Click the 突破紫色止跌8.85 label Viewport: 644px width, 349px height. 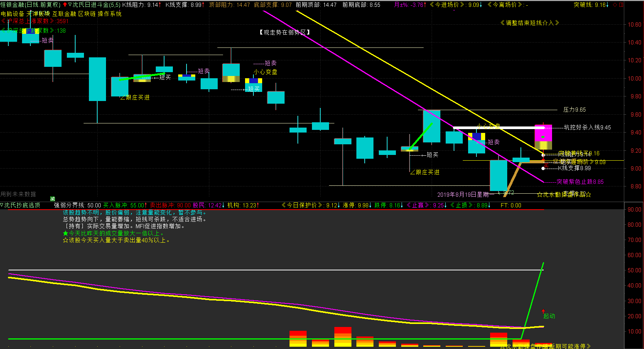click(580, 182)
